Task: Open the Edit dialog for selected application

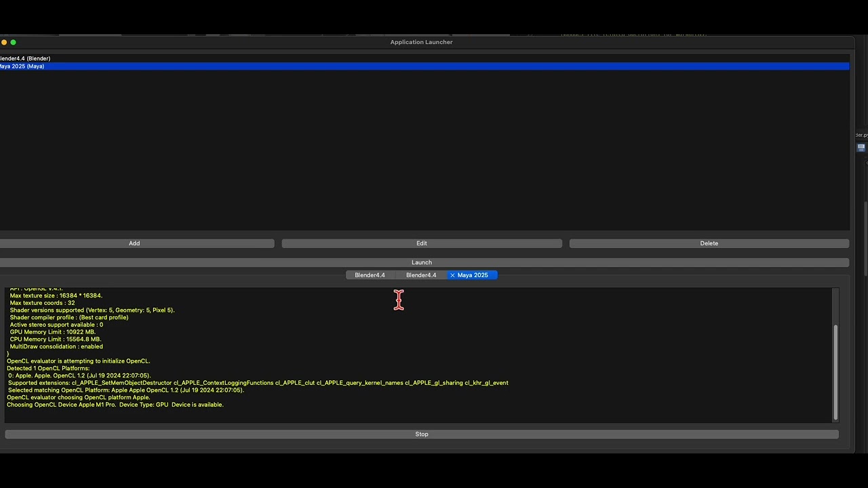Action: click(x=422, y=243)
